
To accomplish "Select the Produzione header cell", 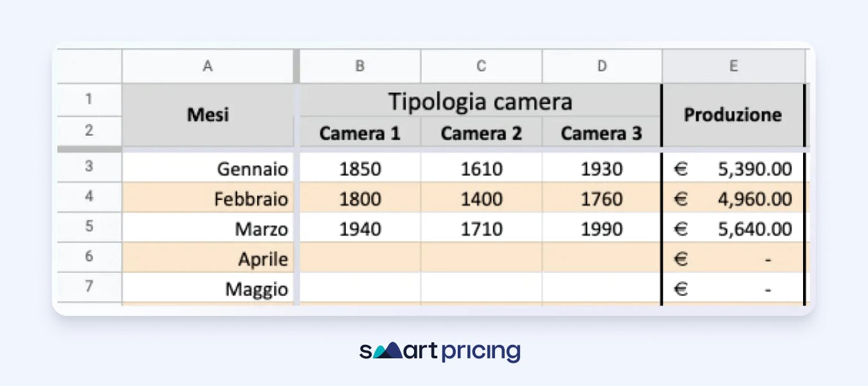I will click(x=733, y=116).
